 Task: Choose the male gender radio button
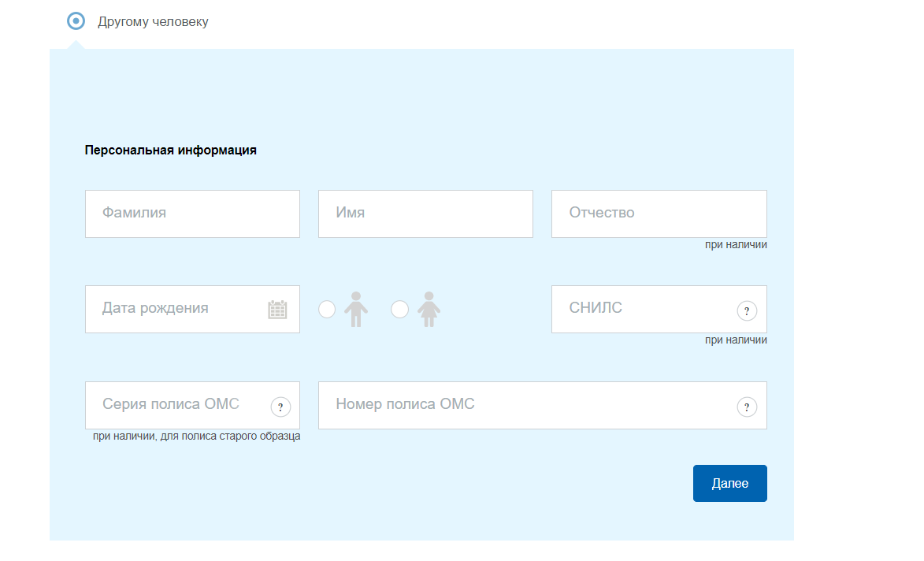[327, 310]
